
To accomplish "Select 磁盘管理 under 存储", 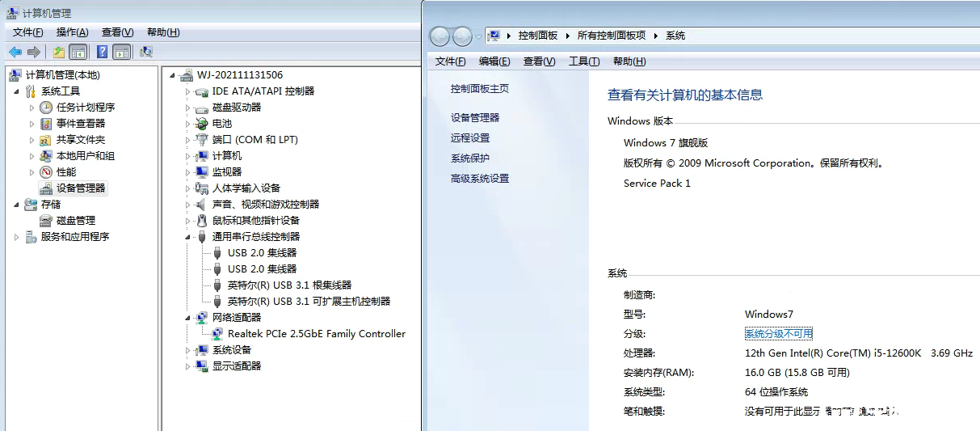I will pyautogui.click(x=76, y=221).
